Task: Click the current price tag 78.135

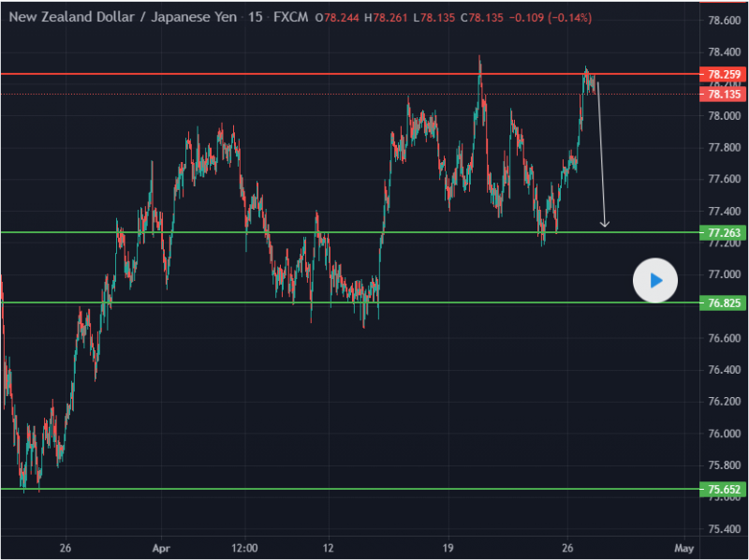Action: click(724, 95)
